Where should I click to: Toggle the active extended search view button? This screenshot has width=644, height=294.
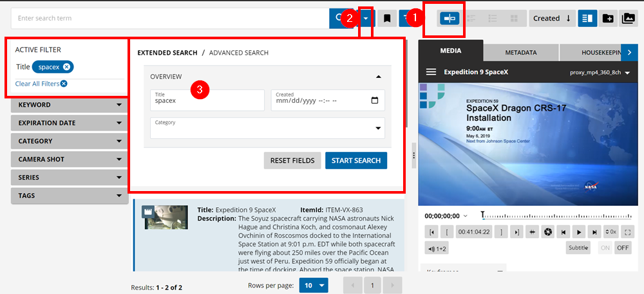449,19
